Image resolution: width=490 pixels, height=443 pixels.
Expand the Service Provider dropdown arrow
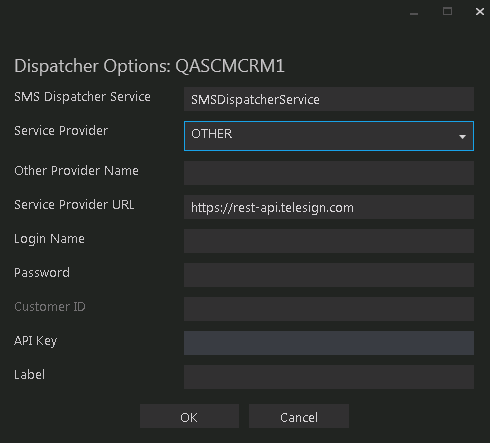(x=462, y=136)
